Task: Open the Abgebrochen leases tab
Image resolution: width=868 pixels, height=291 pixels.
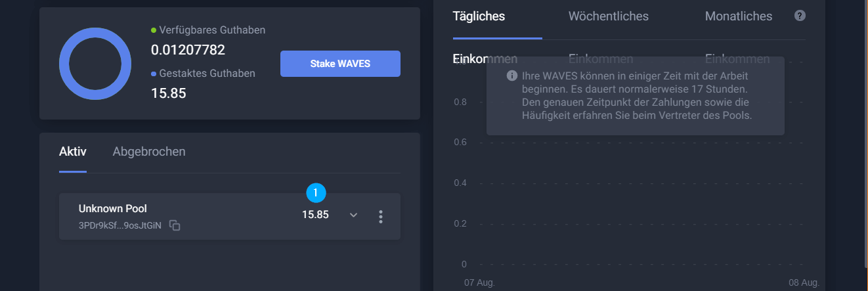Action: click(x=149, y=152)
